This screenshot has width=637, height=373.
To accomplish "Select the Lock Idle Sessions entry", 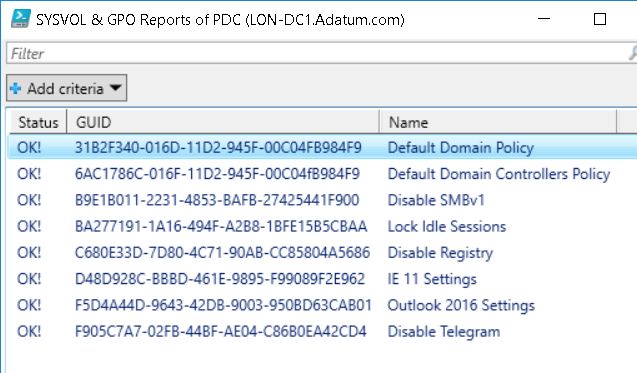I will [447, 226].
